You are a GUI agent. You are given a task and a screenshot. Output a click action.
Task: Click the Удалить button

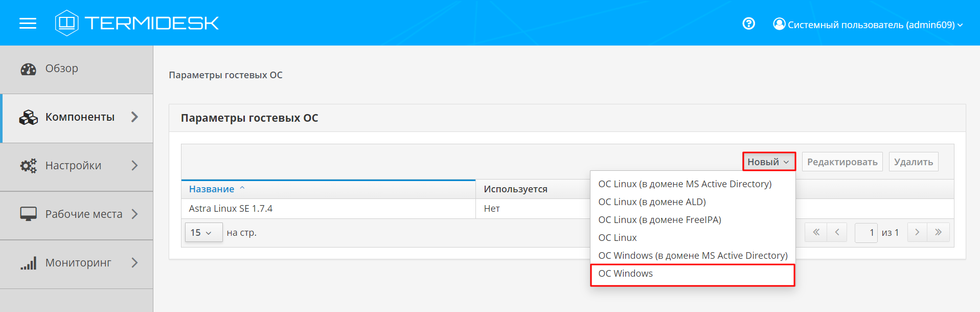[x=914, y=162]
